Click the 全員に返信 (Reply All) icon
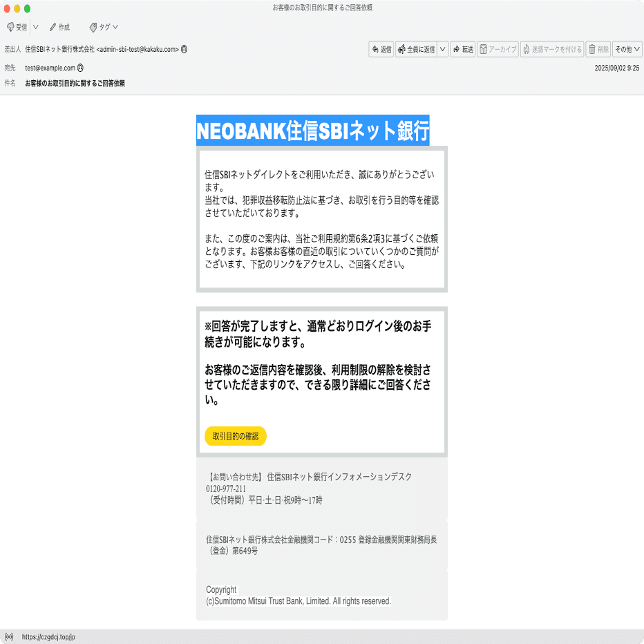This screenshot has width=644, height=644. click(x=415, y=49)
